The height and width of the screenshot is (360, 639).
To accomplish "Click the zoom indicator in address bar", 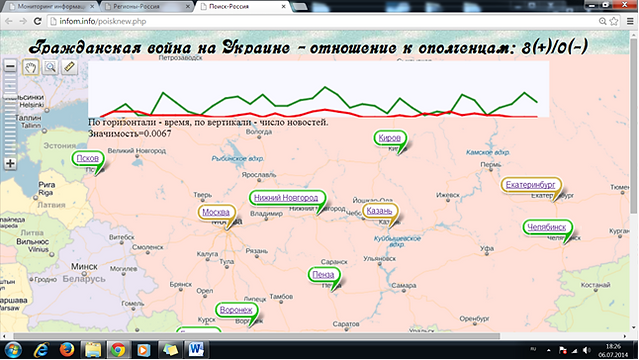I will tap(602, 21).
